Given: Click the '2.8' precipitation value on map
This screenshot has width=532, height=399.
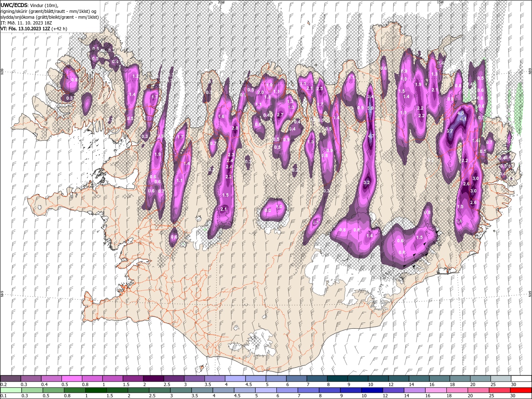Looking at the screenshot, I should point(235,128).
